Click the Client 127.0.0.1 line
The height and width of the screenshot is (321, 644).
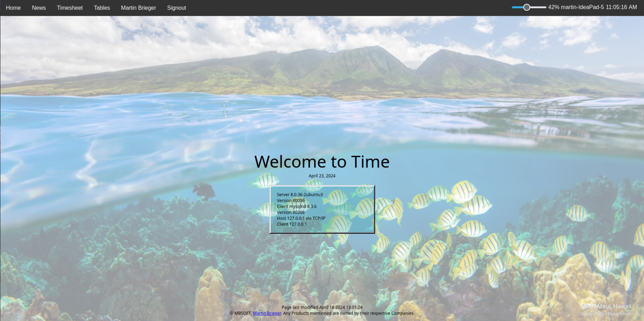coord(292,224)
